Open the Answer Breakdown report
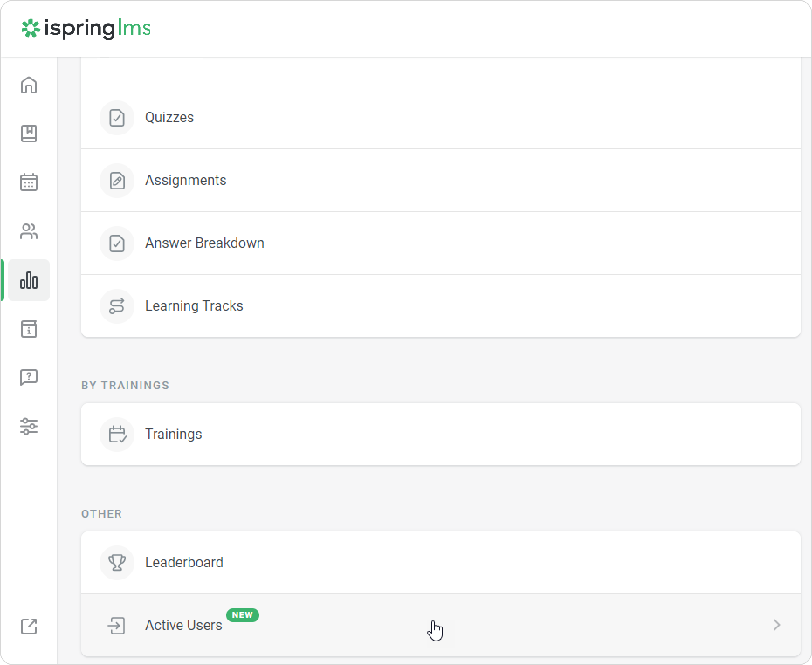Viewport: 812px width, 665px height. (204, 243)
